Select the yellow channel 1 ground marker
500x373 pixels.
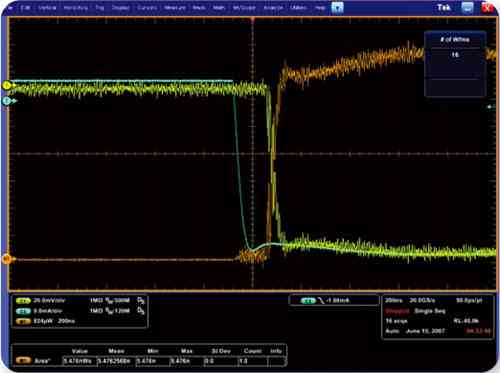click(7, 86)
